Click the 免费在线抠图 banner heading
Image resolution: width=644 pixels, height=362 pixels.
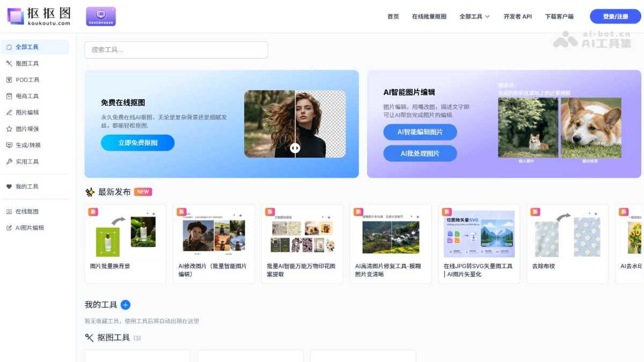pyautogui.click(x=123, y=102)
